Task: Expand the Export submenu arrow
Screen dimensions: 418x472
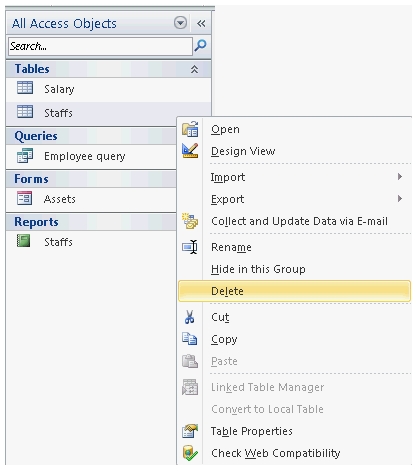Action: pyautogui.click(x=400, y=199)
